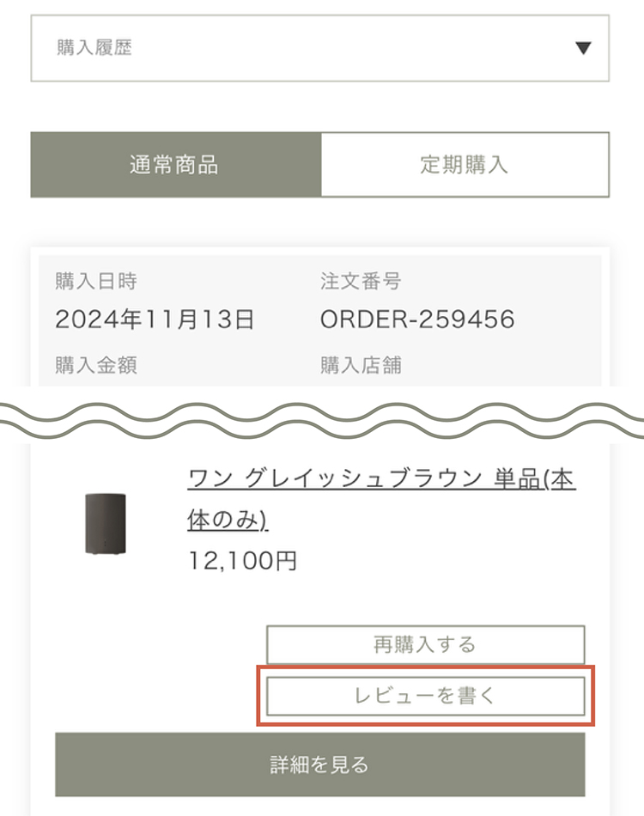Viewport: 644px width, 816px height.
Task: Click the order number ORDER-259456
Action: [x=417, y=320]
